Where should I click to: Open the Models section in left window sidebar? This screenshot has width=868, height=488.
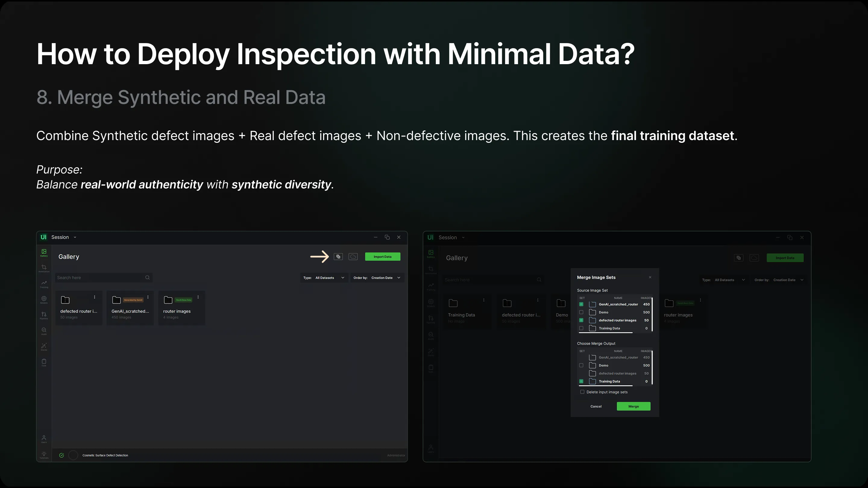click(x=44, y=300)
